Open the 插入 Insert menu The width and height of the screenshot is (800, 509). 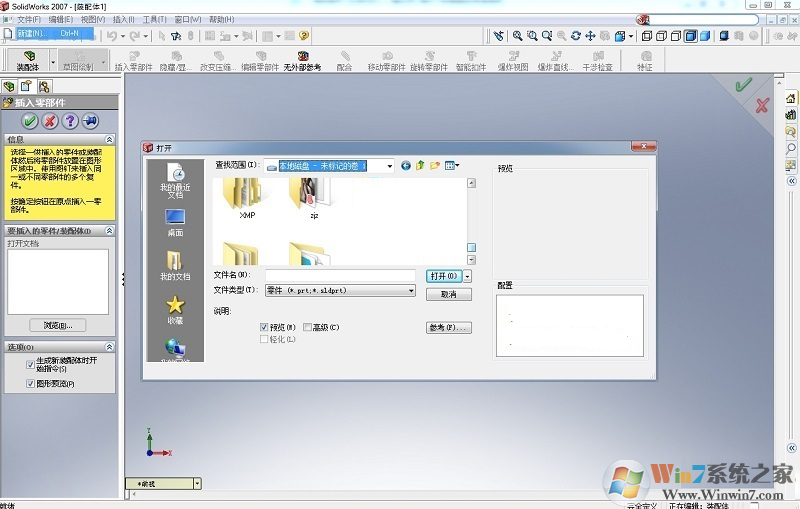[123, 19]
